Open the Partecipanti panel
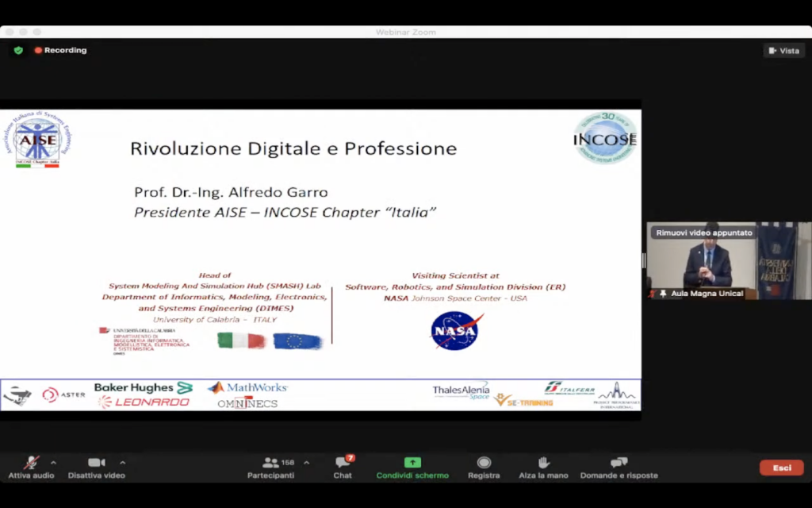 pos(270,468)
